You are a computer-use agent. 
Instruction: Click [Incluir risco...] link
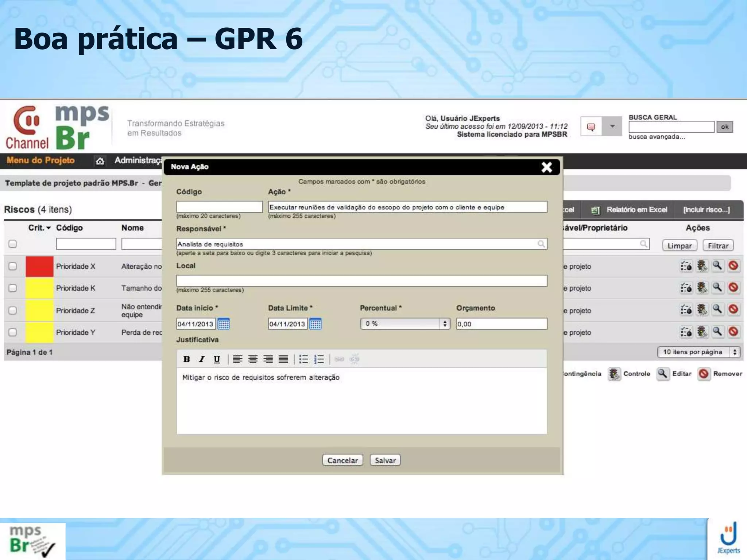pyautogui.click(x=707, y=210)
